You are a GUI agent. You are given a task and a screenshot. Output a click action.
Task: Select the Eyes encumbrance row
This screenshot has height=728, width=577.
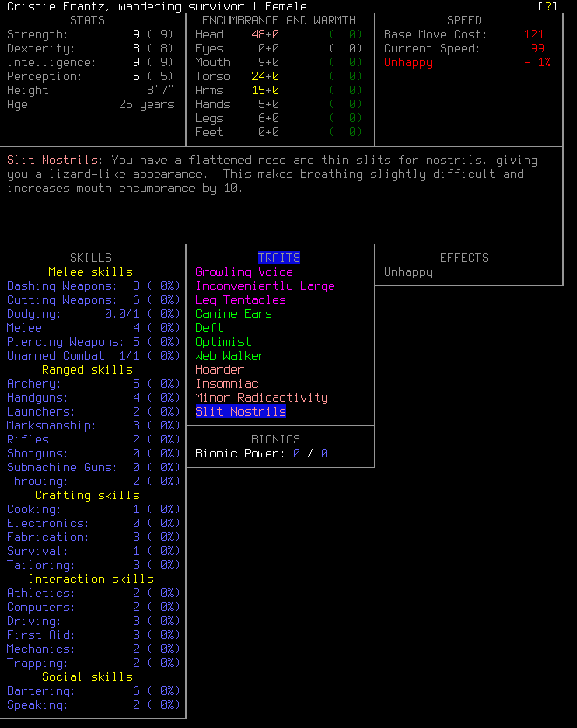(278, 48)
